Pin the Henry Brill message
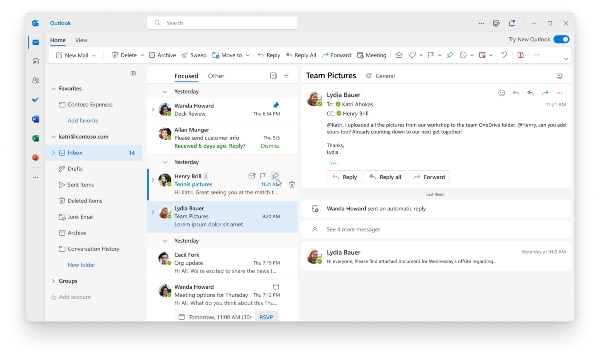600x360 pixels. 275,176
